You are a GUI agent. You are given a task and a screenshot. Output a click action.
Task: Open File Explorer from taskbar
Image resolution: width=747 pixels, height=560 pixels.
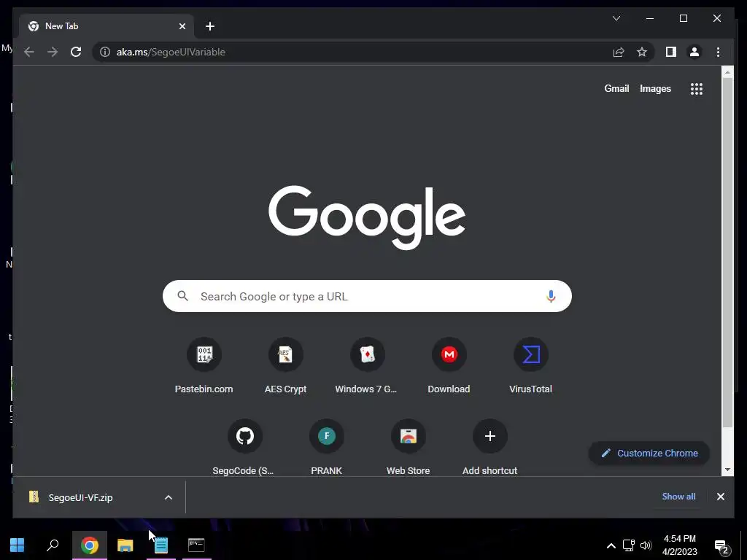(125, 545)
